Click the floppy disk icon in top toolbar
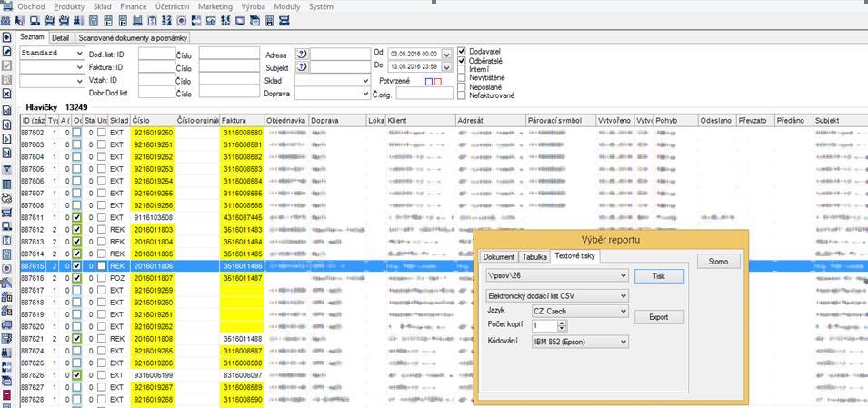The height and width of the screenshot is (408, 868). pyautogui.click(x=270, y=21)
